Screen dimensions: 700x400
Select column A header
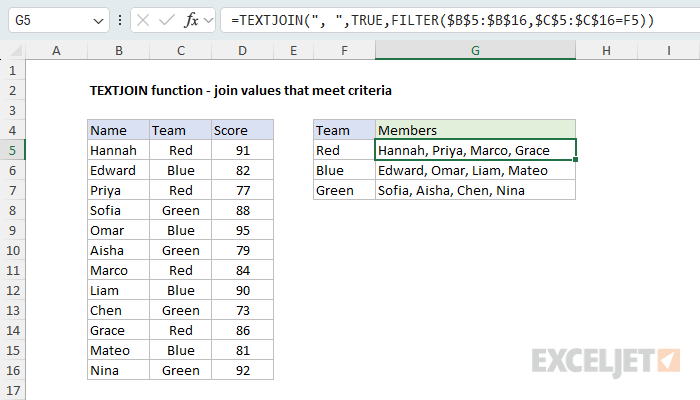click(x=56, y=50)
